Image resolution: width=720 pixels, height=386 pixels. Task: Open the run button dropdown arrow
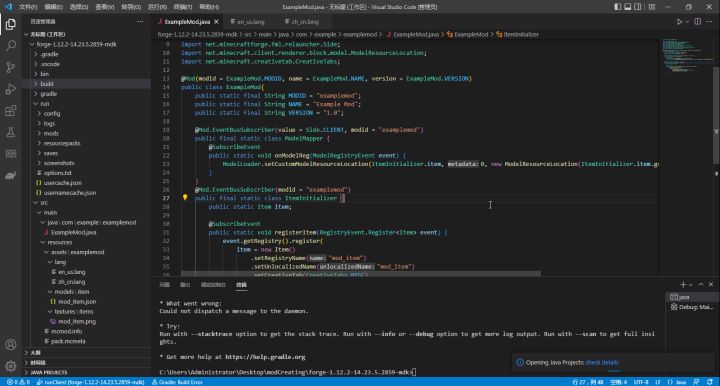pos(687,22)
